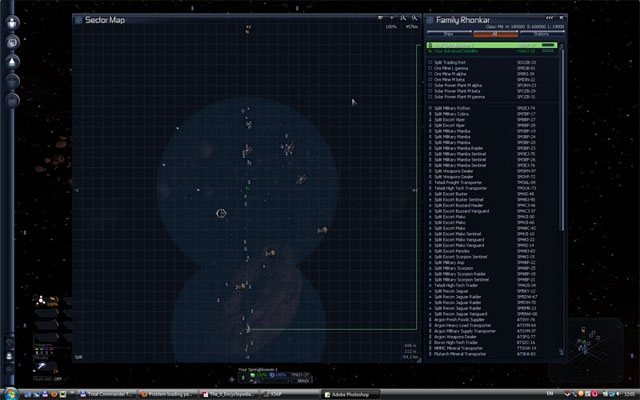640x400 pixels.
Task: Click the east gate arrow marker on map
Action: [414, 190]
